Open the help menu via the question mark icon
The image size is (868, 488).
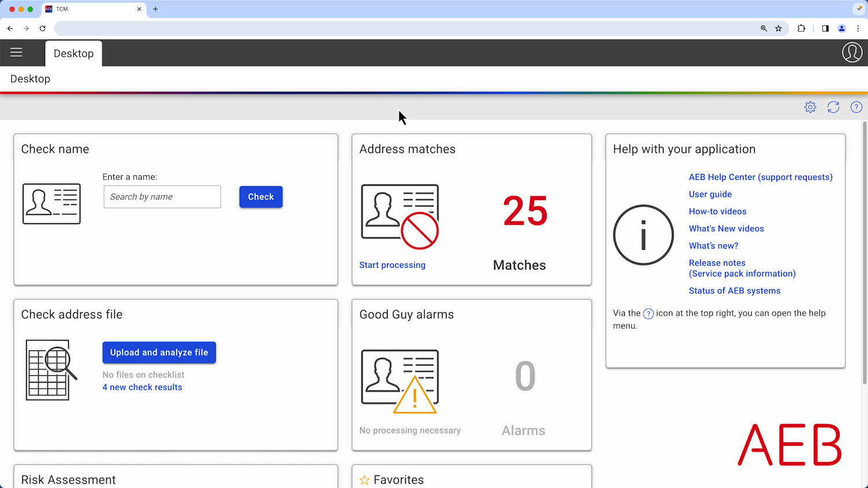point(856,107)
